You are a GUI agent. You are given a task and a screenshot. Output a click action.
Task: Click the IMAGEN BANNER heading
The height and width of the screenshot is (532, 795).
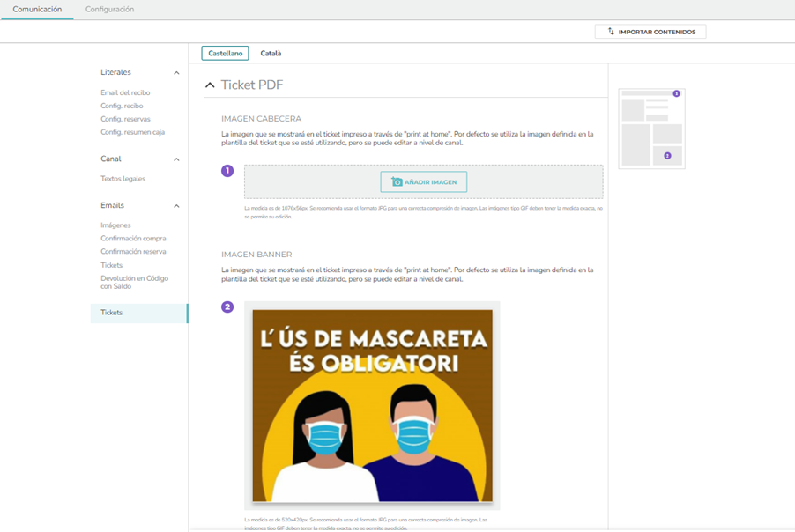(x=256, y=255)
